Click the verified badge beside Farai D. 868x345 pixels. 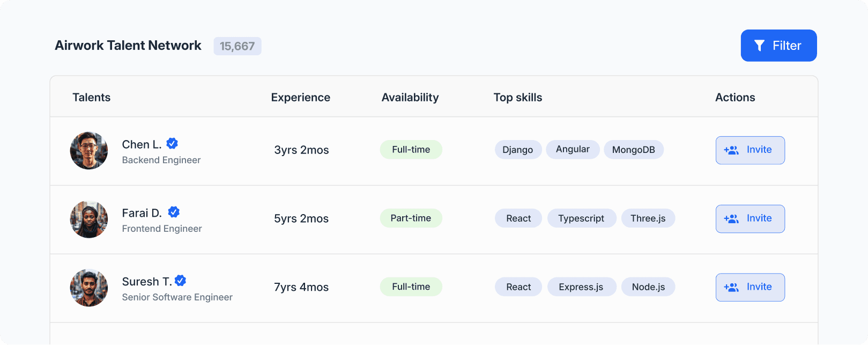174,212
